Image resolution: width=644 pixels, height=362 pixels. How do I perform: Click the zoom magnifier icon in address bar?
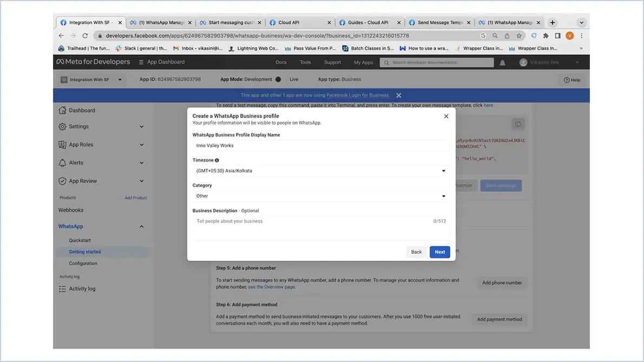pos(495,36)
